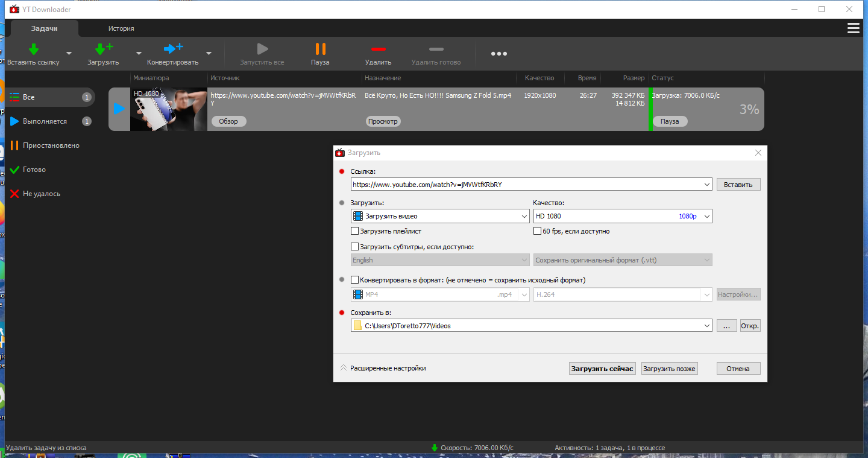Open the Ссылка URL history dropdown

tap(706, 185)
